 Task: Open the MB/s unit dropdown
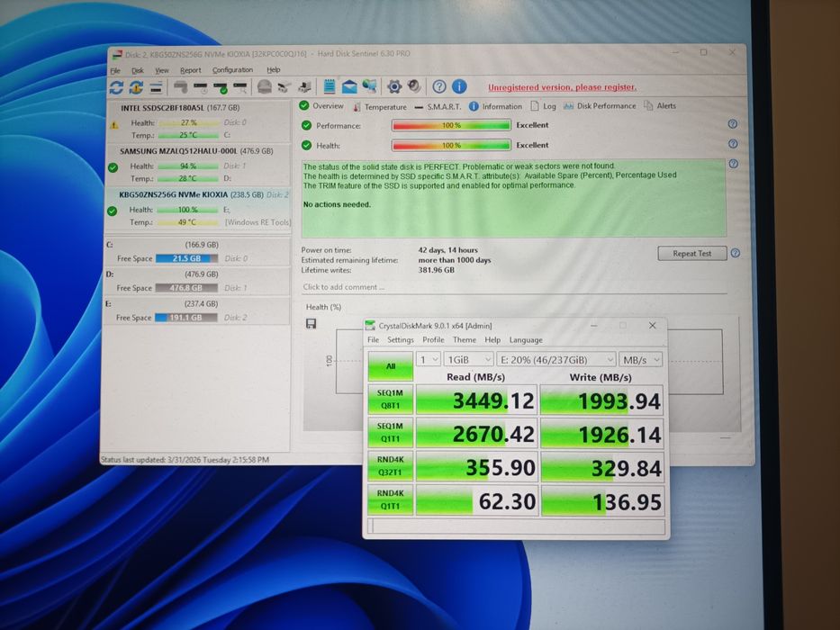642,359
